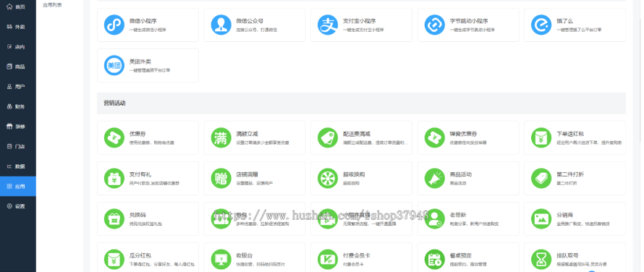Click the 支付有礼 gift icon
The height and width of the screenshot is (272, 644).
(x=114, y=179)
